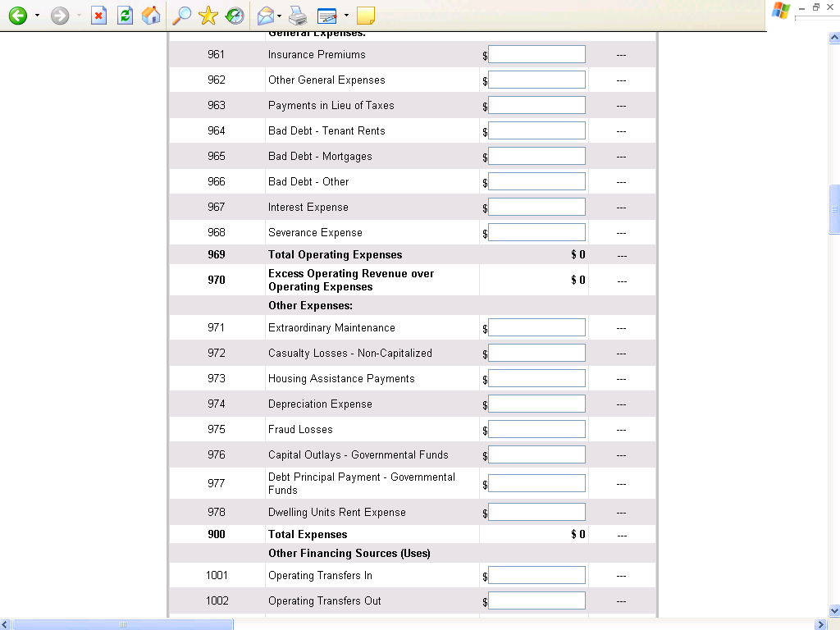Click the vertical scrollbar down arrow

tap(834, 610)
